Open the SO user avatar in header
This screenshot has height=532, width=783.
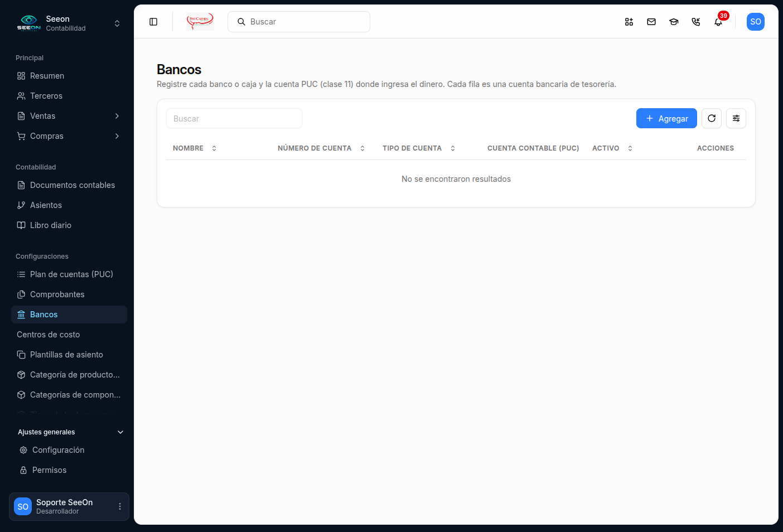point(756,22)
